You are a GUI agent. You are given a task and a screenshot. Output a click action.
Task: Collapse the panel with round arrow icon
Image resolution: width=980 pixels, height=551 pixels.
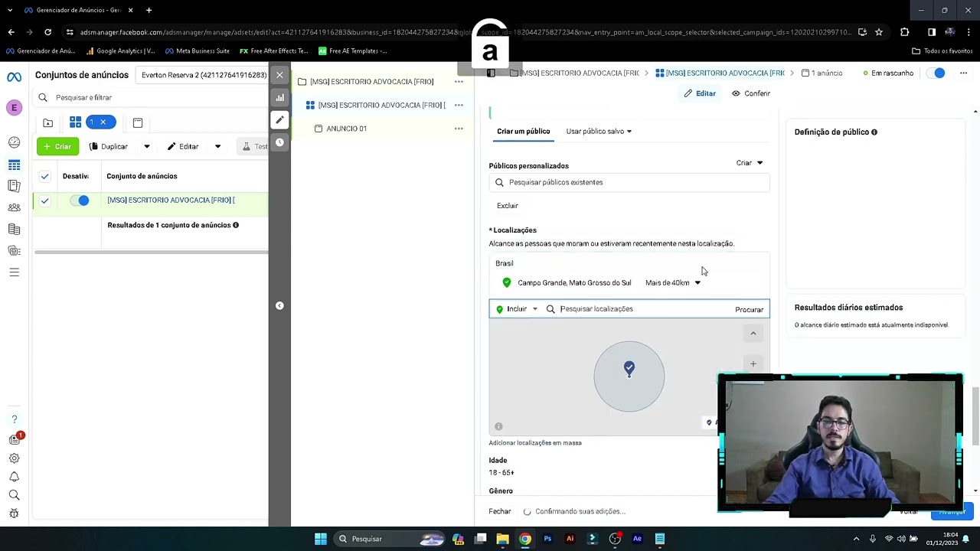point(279,305)
